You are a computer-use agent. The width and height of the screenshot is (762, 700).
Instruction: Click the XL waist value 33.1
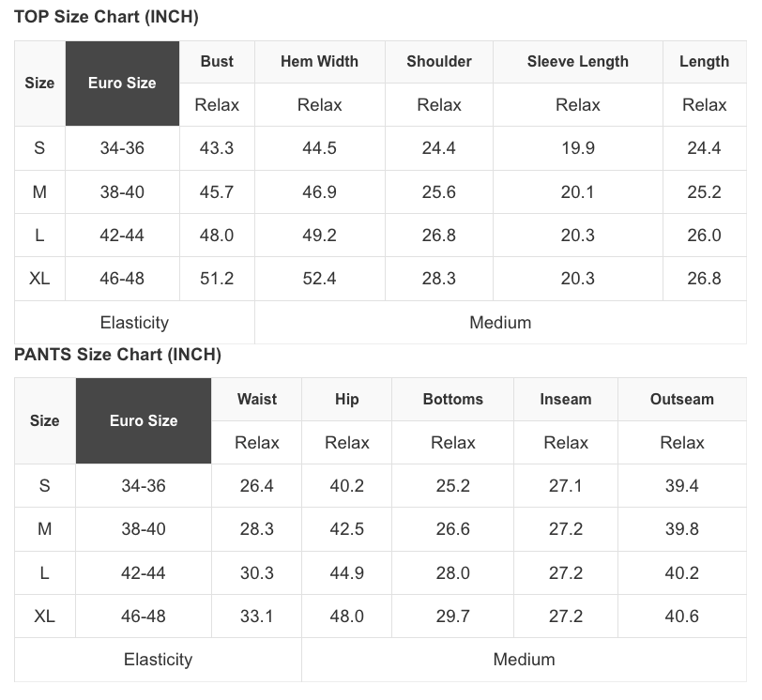(x=257, y=616)
